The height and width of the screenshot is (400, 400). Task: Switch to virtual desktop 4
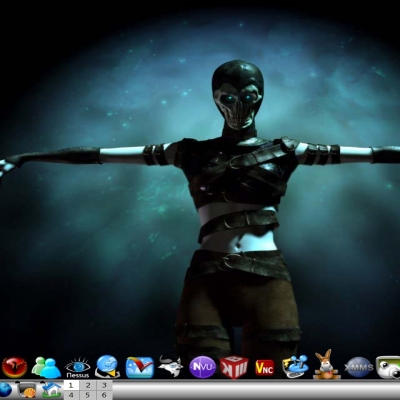71,395
